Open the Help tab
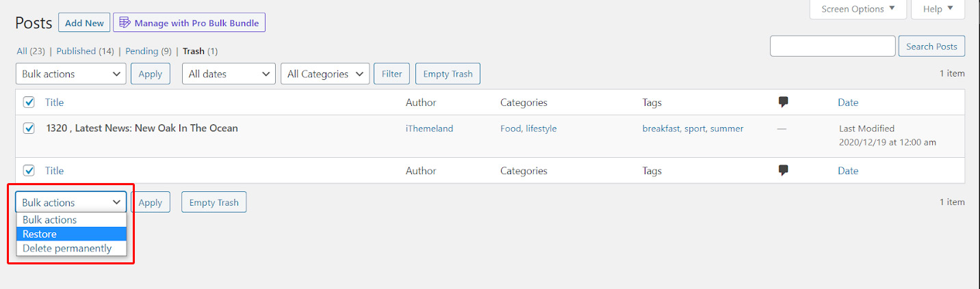 coord(938,9)
